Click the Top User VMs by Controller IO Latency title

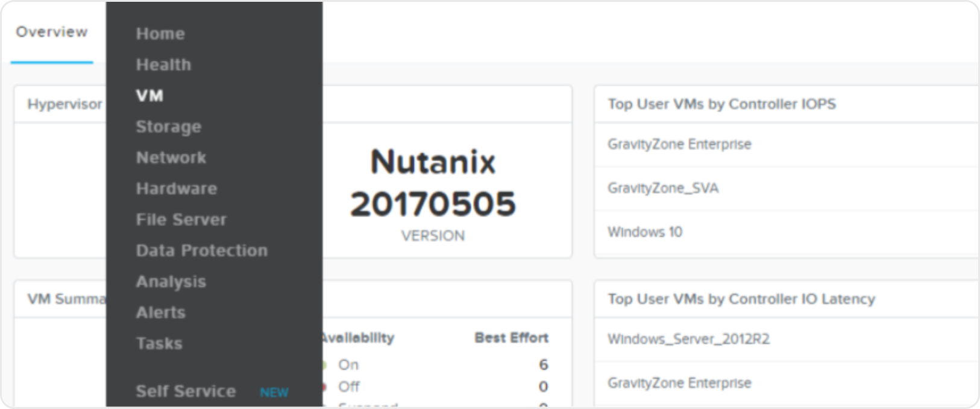[x=741, y=299]
